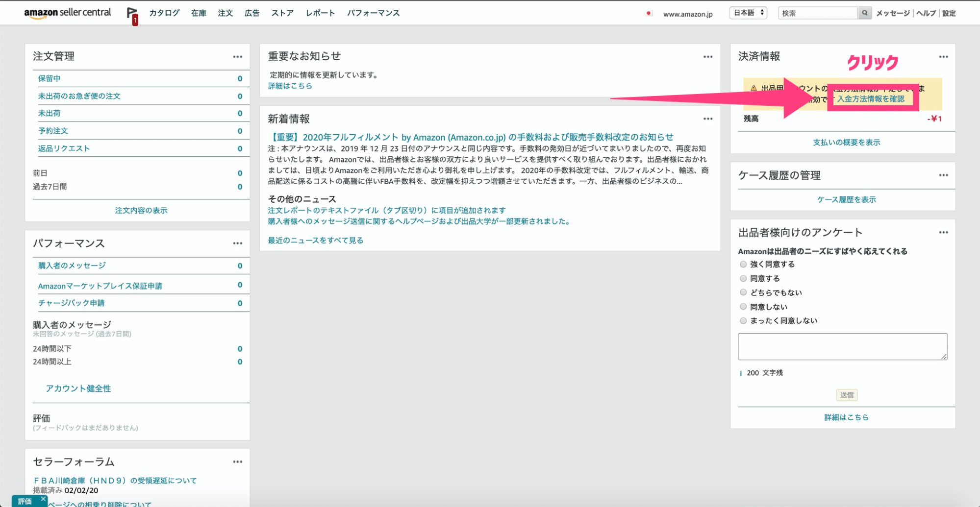The image size is (980, 507).
Task: Click 入金方法情報を確認 link
Action: [871, 99]
